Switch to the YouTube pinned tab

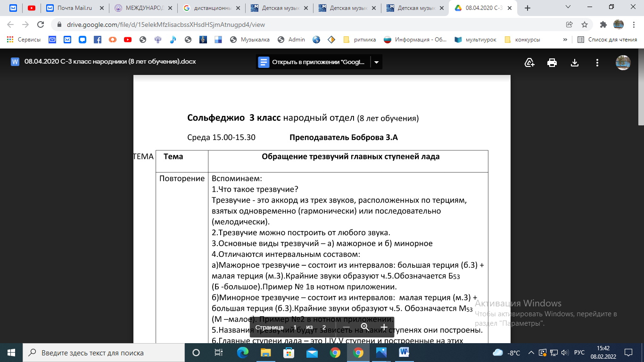pyautogui.click(x=31, y=8)
